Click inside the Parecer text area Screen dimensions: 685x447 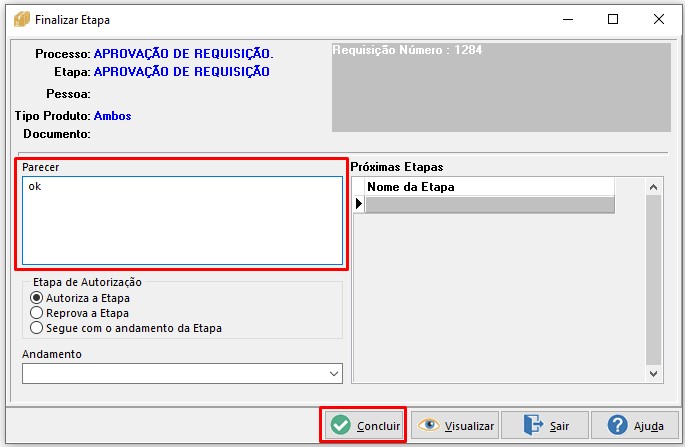tap(182, 220)
